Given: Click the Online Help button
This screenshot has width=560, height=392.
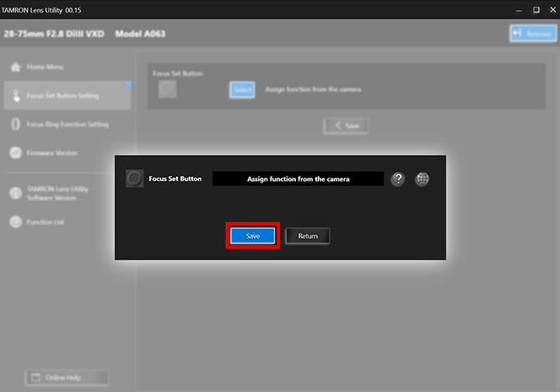Looking at the screenshot, I should [67, 378].
